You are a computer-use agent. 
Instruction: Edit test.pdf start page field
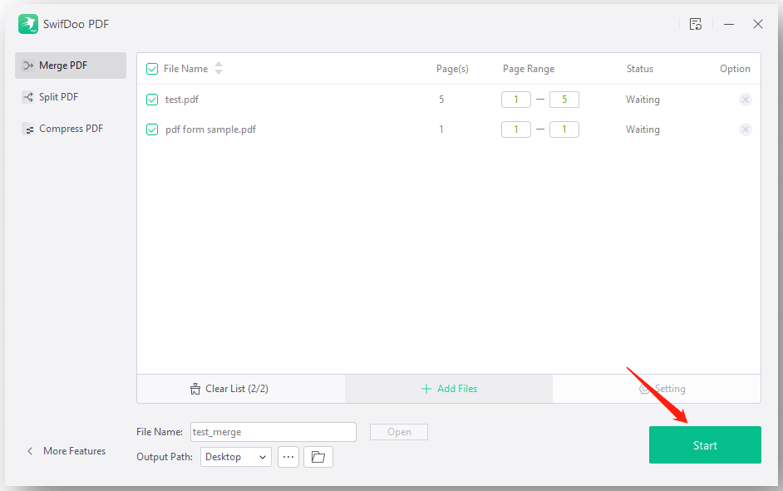point(516,99)
